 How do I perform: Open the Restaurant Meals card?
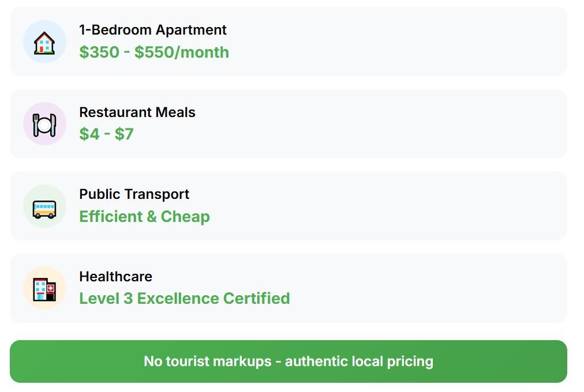coord(289,124)
